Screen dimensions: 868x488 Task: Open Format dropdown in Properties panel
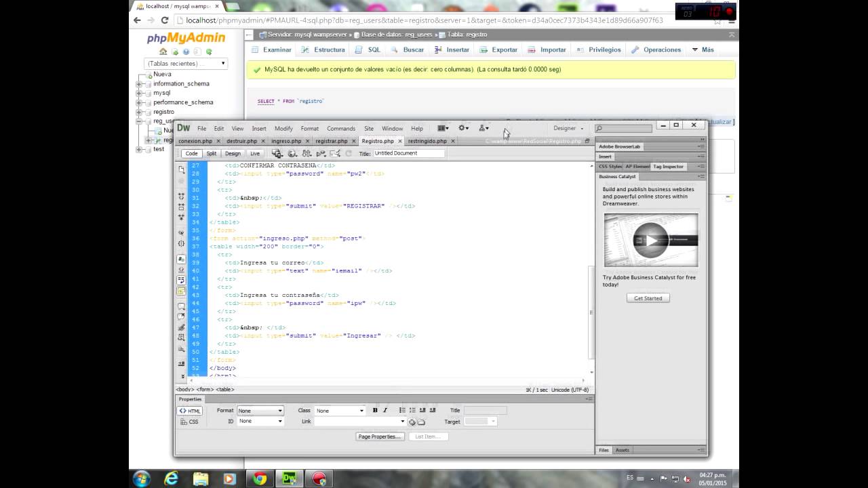(x=260, y=411)
